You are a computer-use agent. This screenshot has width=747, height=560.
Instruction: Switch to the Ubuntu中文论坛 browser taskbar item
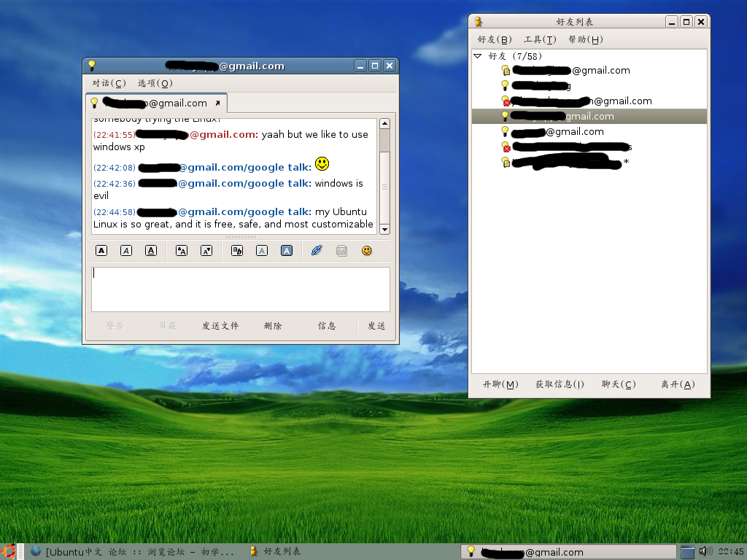coord(133,552)
